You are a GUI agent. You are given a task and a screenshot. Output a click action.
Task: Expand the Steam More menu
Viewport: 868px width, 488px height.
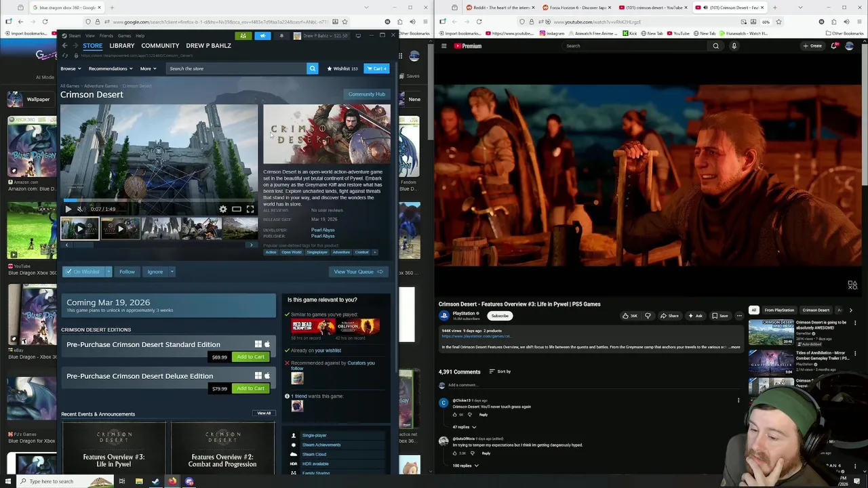[x=148, y=68]
